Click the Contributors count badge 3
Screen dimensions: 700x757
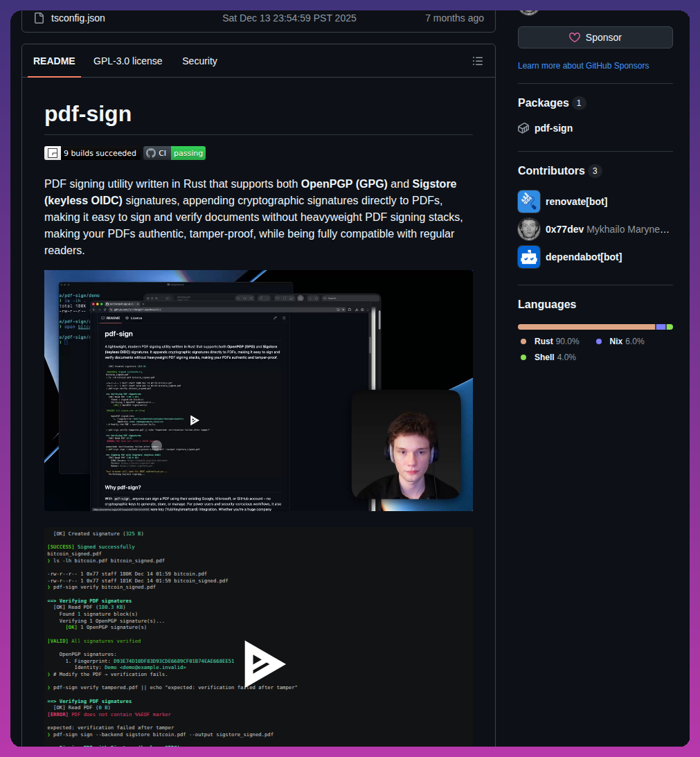[x=595, y=171]
